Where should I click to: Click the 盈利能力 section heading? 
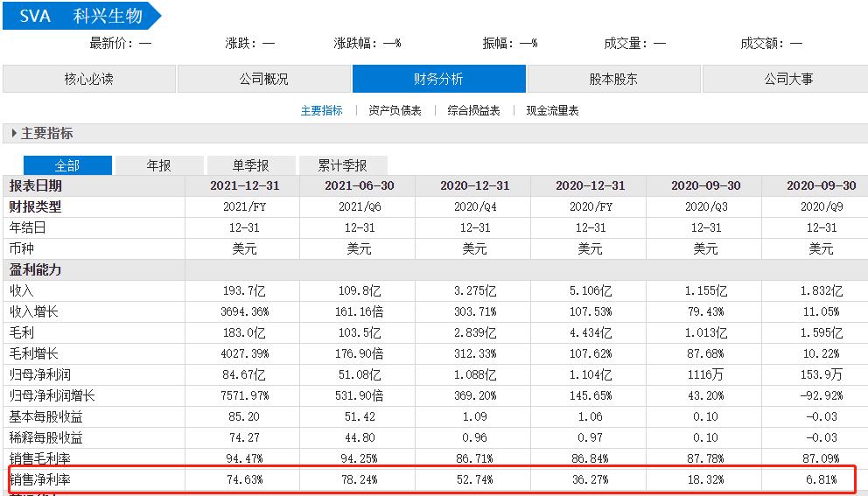coord(35,270)
